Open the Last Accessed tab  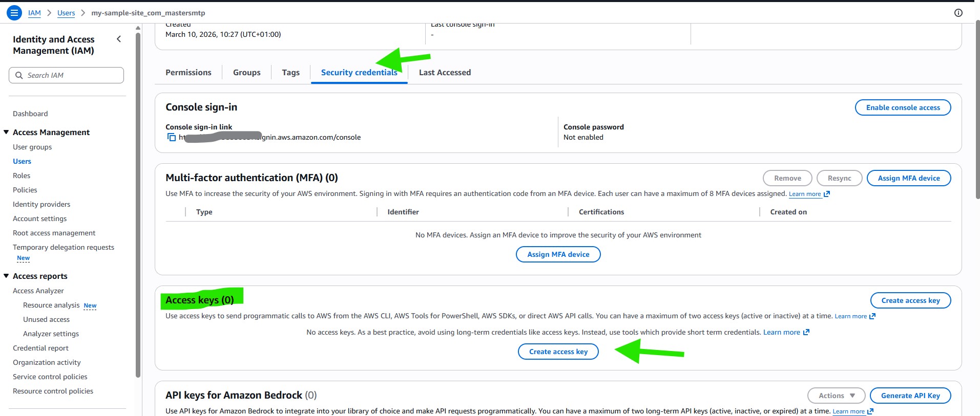pyautogui.click(x=444, y=73)
